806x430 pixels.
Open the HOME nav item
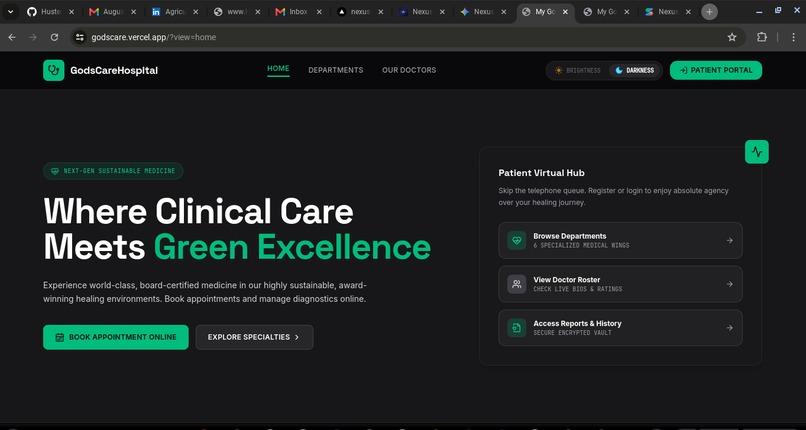click(278, 69)
